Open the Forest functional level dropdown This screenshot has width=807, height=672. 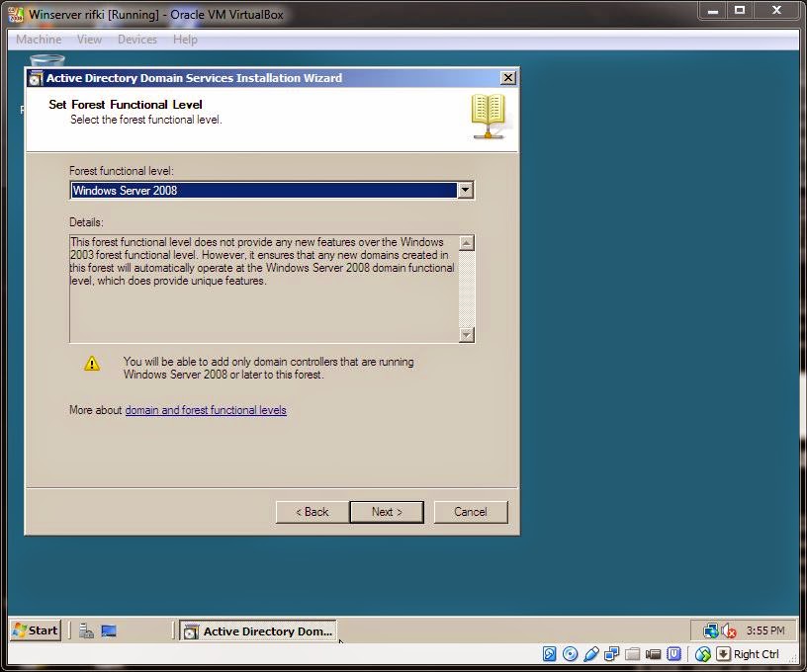click(x=465, y=190)
